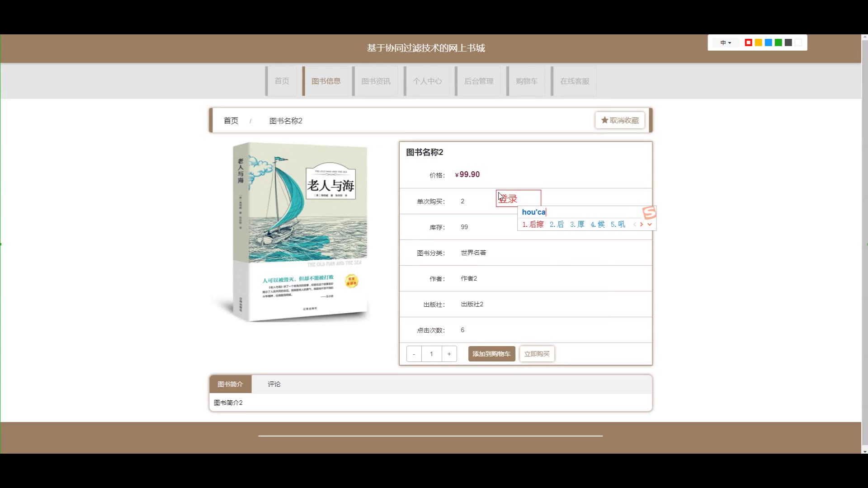
Task: Open the 图书信息 navigation menu item
Action: pyautogui.click(x=326, y=81)
